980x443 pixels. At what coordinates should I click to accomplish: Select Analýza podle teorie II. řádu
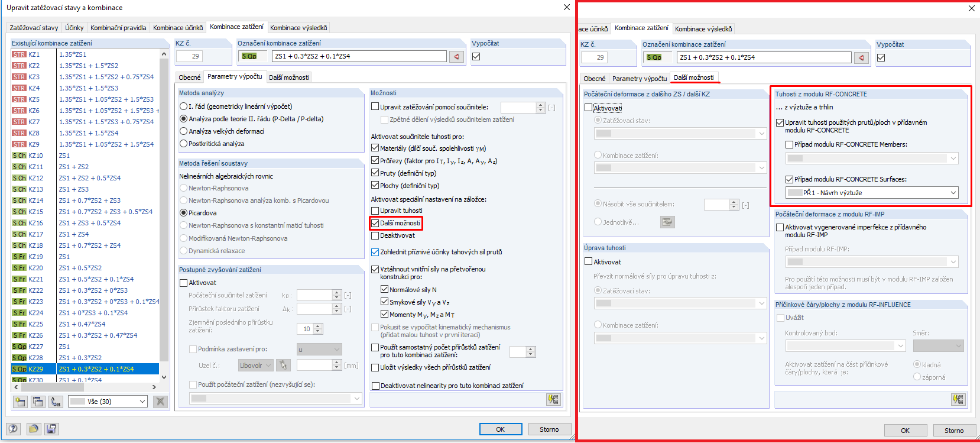tap(183, 119)
